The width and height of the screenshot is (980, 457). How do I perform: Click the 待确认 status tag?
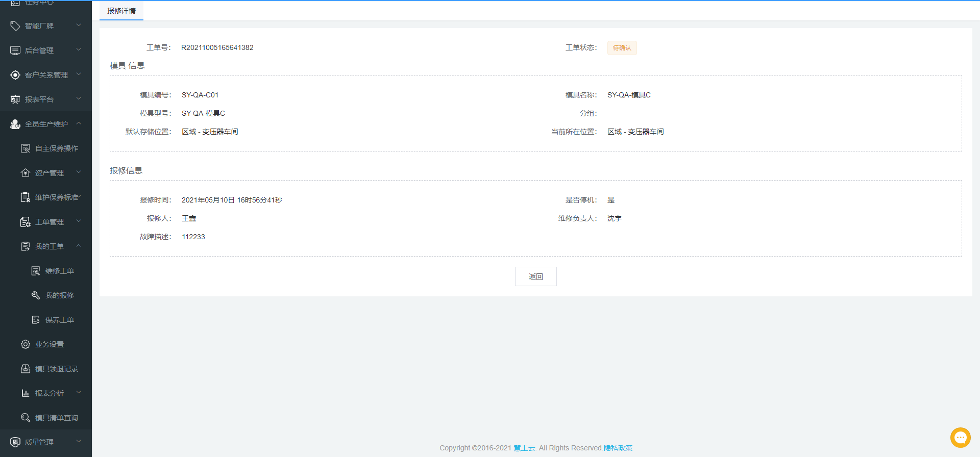(622, 48)
